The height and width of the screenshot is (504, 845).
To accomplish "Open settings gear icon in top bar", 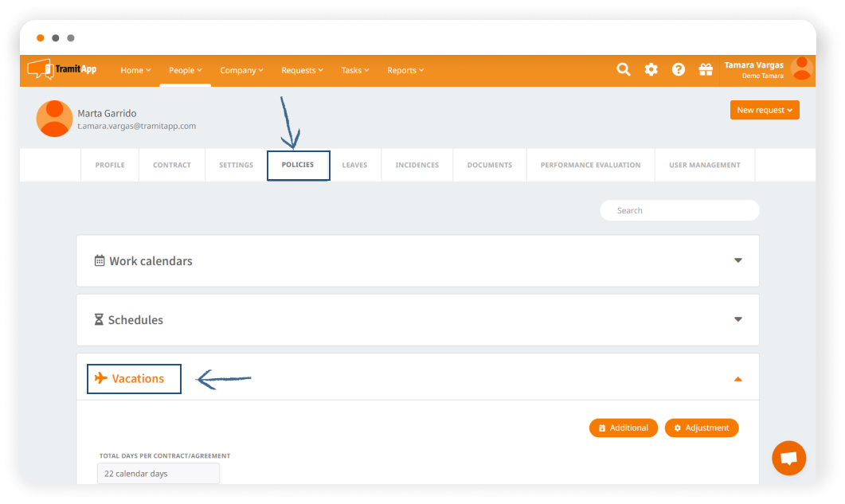I will [x=651, y=70].
